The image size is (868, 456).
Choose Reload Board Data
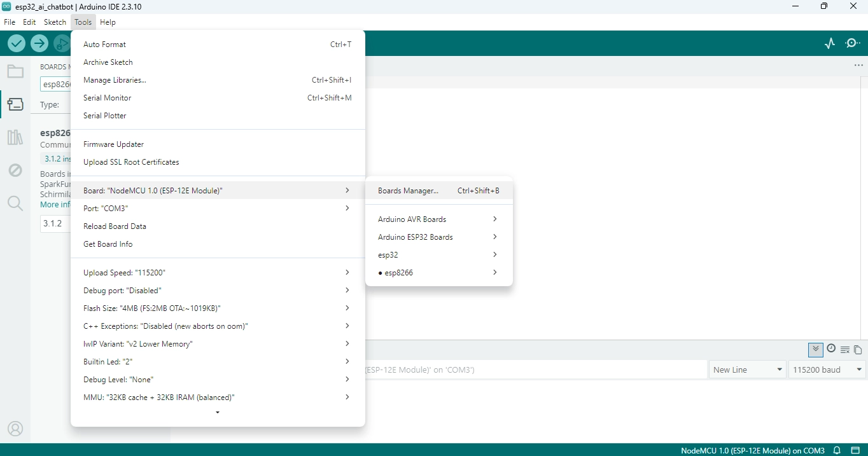pos(218,226)
